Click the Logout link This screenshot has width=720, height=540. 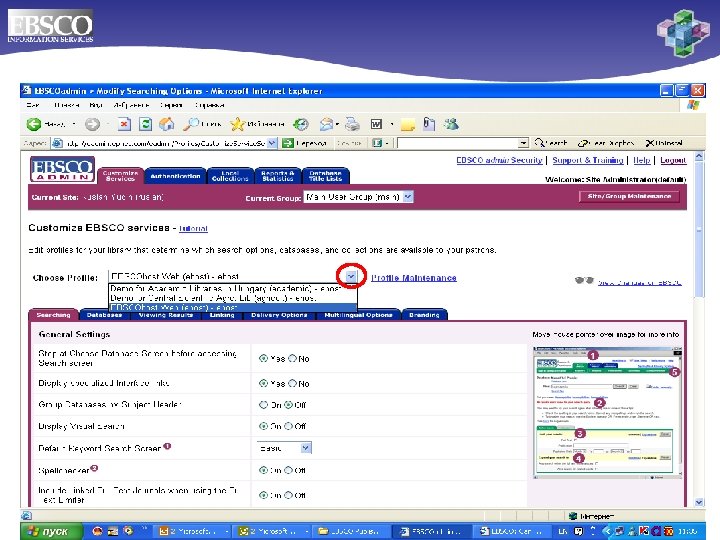coord(673,160)
